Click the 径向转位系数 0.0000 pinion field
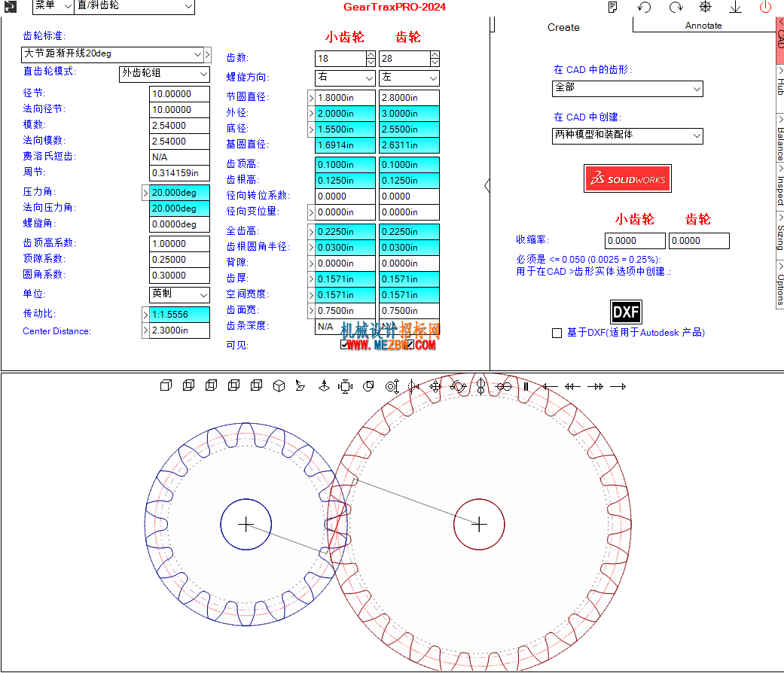Viewport: 784px width, 673px height. (x=345, y=196)
